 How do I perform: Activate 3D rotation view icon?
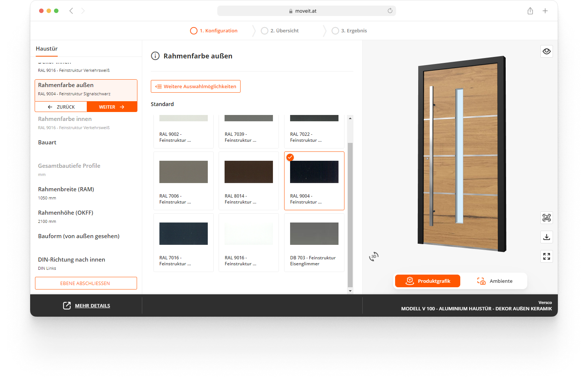pyautogui.click(x=374, y=256)
